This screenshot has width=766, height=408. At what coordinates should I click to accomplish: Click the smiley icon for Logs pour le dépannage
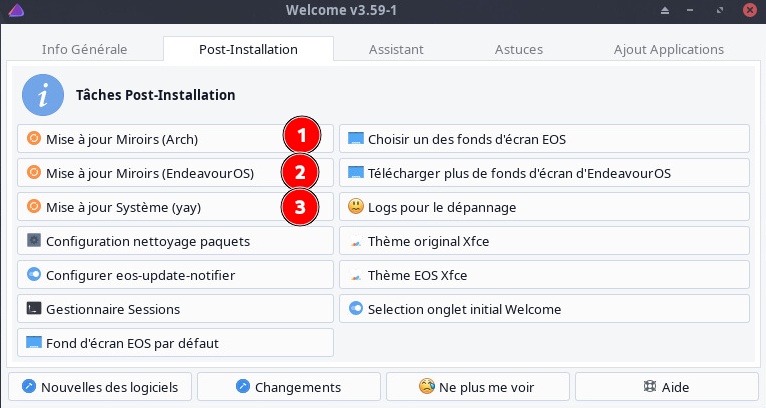coord(355,207)
